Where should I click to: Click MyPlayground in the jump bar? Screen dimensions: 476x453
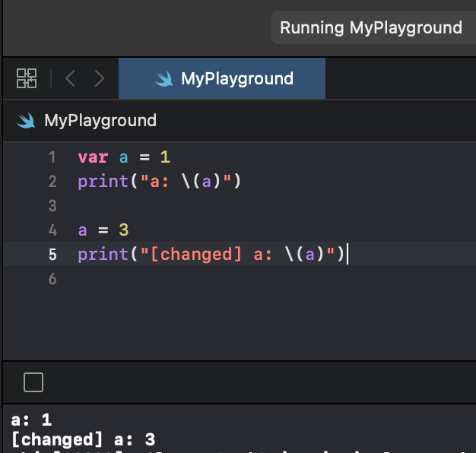coord(100,120)
